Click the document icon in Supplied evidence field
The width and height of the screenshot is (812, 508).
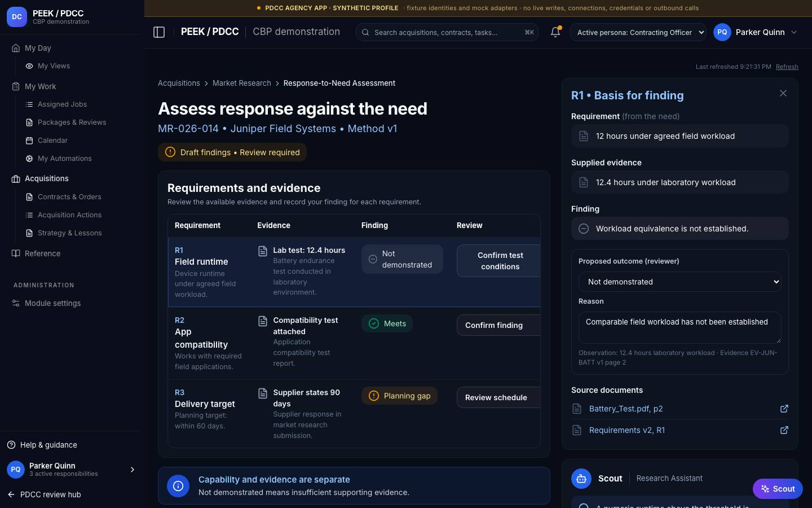click(x=584, y=182)
